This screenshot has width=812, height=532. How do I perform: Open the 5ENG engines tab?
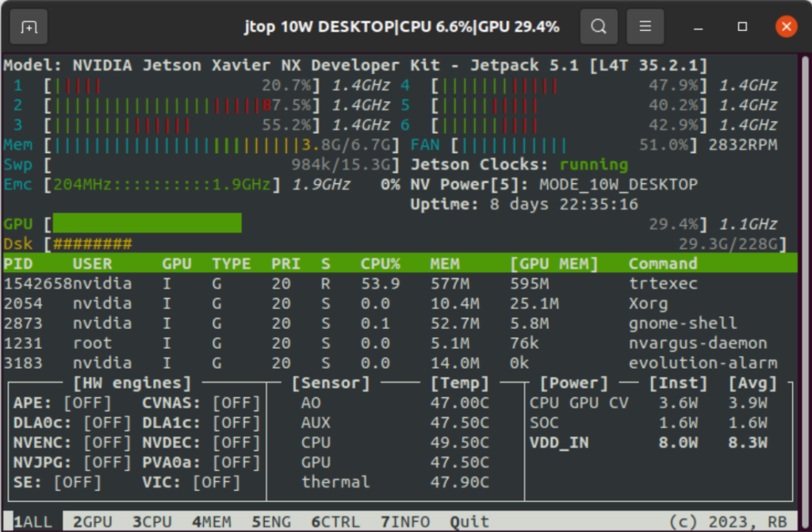[270, 521]
